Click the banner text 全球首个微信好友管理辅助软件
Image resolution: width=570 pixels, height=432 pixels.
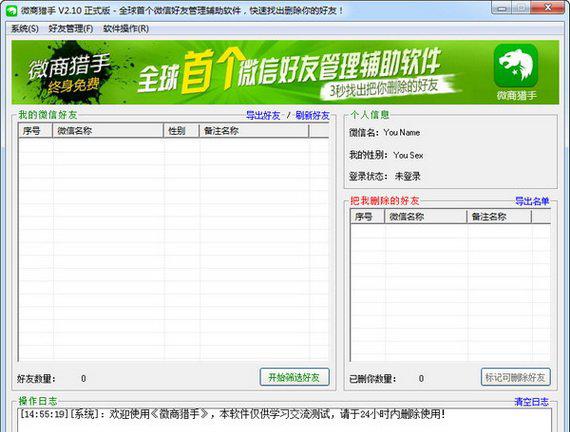[x=289, y=70]
